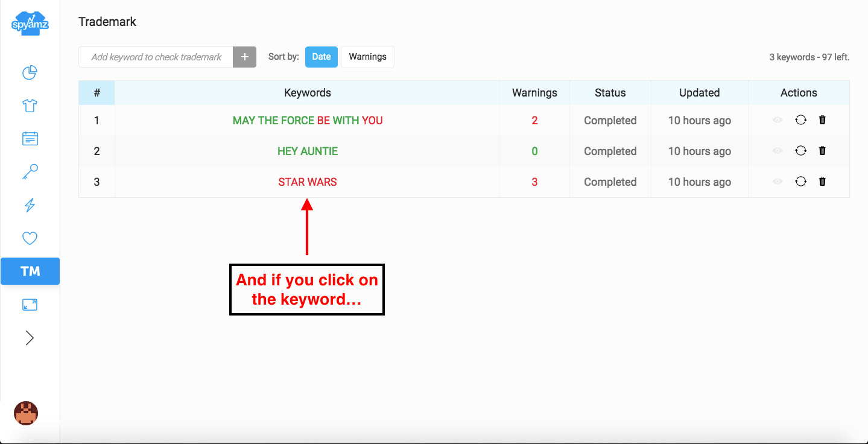Click the warnings count 0 for HEY AUNTIE
The image size is (868, 444).
coord(534,151)
